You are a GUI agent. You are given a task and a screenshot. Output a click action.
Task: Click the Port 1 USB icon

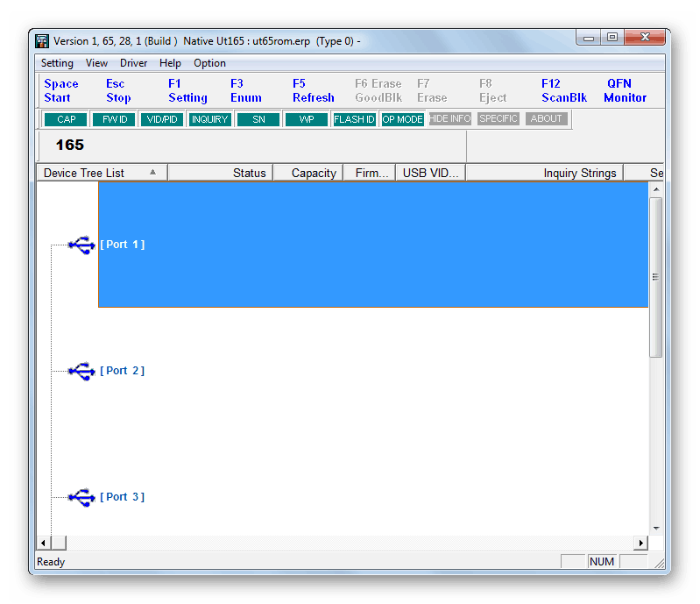pos(81,245)
